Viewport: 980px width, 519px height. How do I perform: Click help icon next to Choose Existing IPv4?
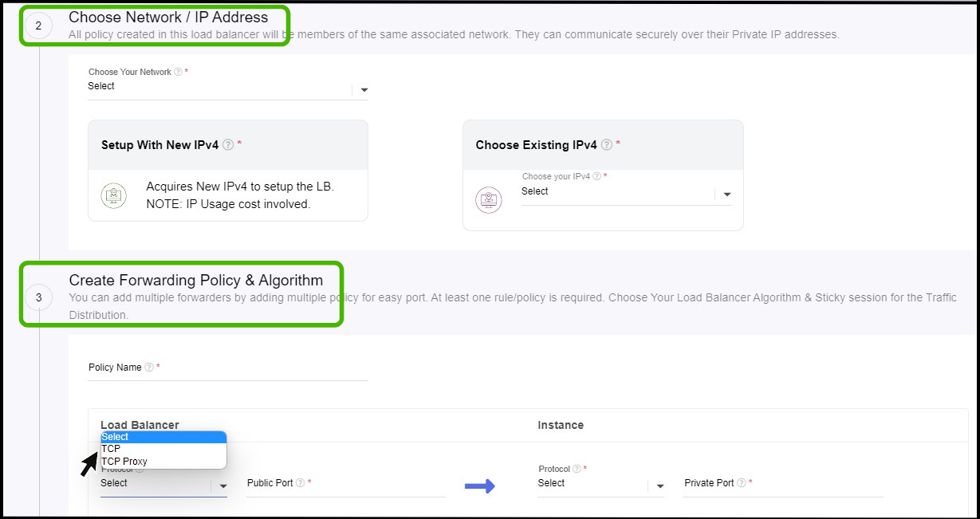point(606,145)
